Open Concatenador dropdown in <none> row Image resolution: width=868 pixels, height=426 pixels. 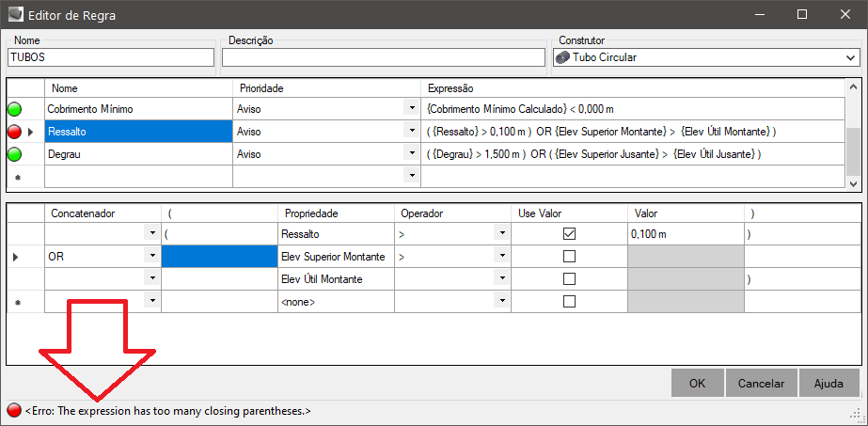pyautogui.click(x=151, y=302)
